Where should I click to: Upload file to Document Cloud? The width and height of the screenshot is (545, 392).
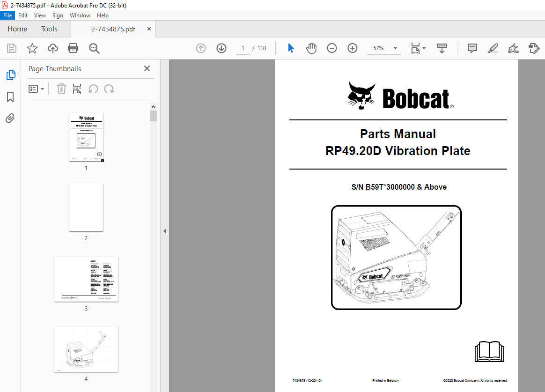52,48
